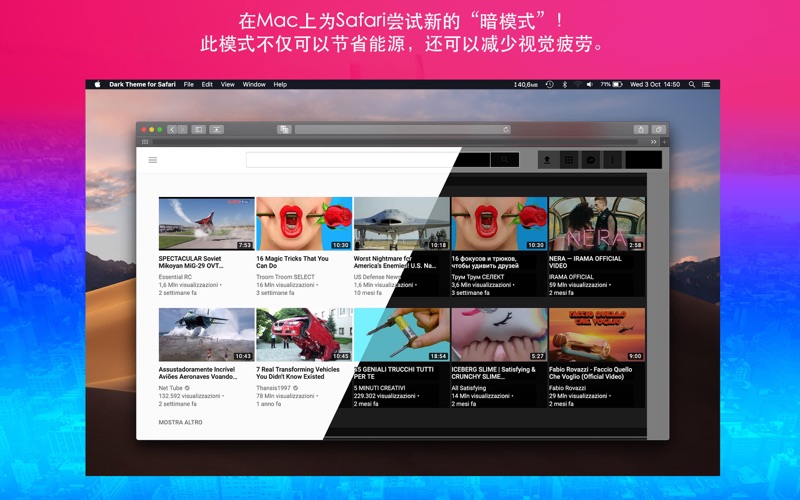Reload the page with refresh icon
800x500 pixels.
506,130
